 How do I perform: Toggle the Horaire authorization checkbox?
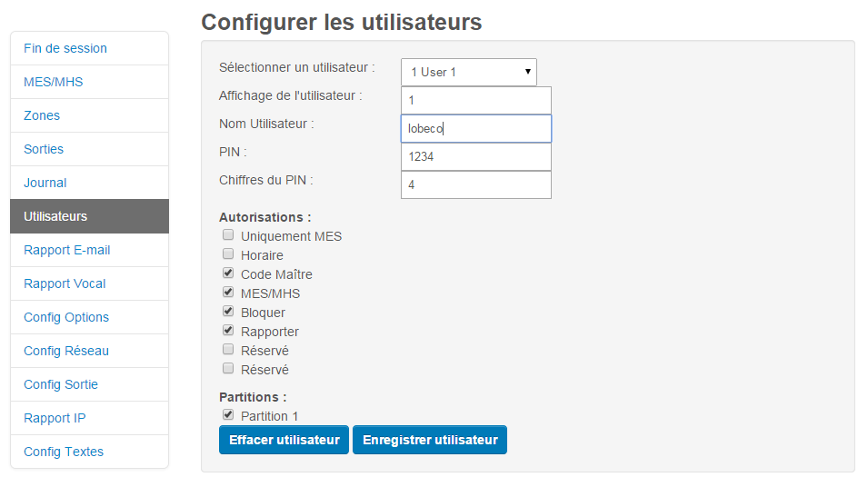[x=228, y=254]
